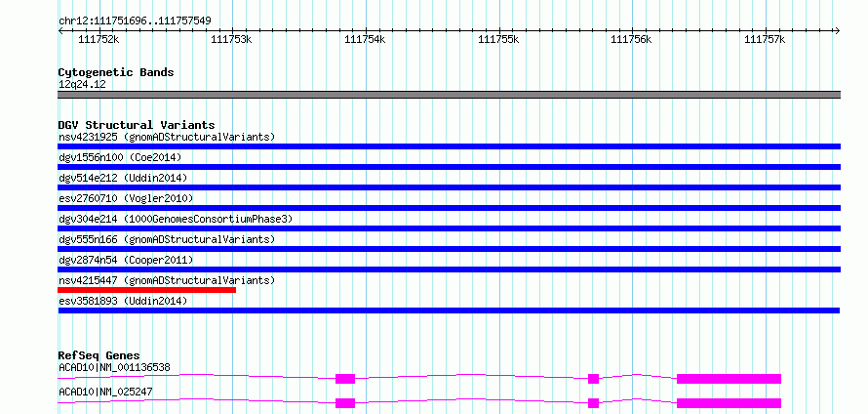Screen dimensions: 868x414
Task: Click the chr12:111751696..111757549 coordinate label
Action: (x=135, y=21)
